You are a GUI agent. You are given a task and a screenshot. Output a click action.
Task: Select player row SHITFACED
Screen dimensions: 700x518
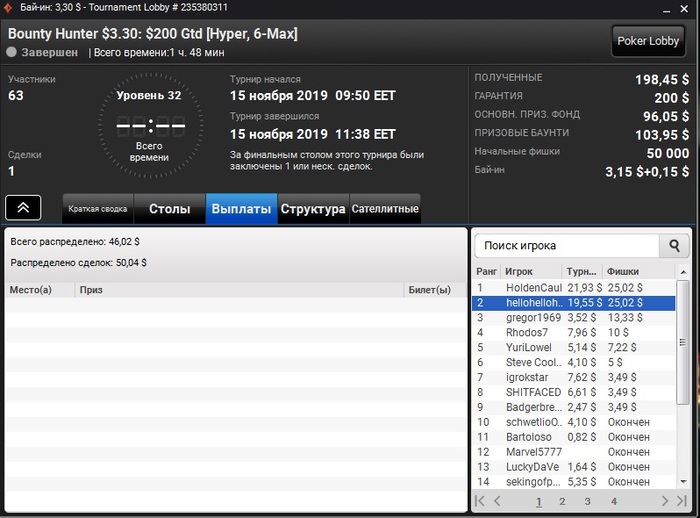(574, 392)
